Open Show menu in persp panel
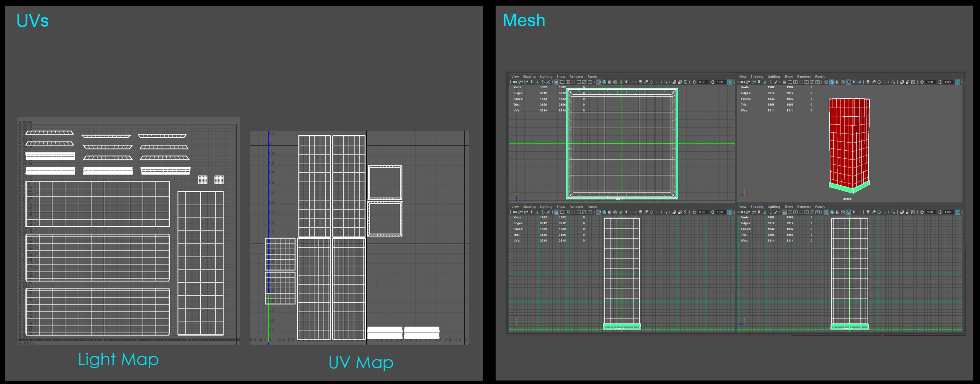The width and height of the screenshot is (980, 384). point(789,76)
